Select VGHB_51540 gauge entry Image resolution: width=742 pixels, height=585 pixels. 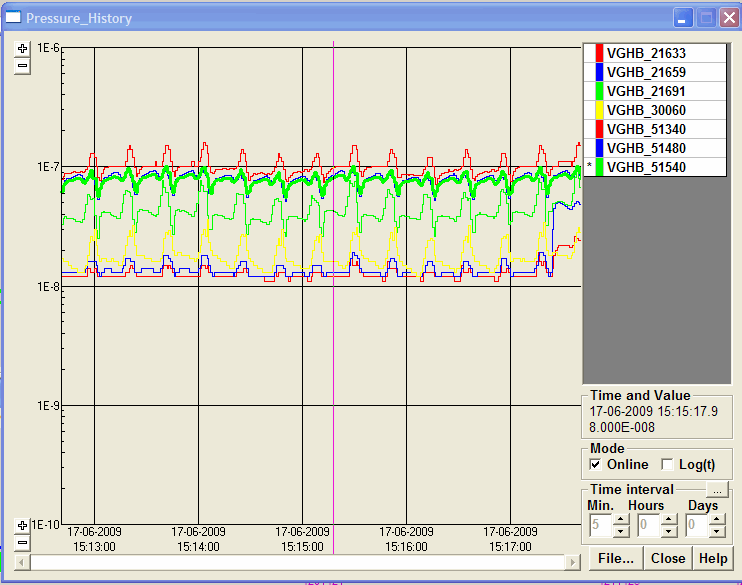coord(655,167)
